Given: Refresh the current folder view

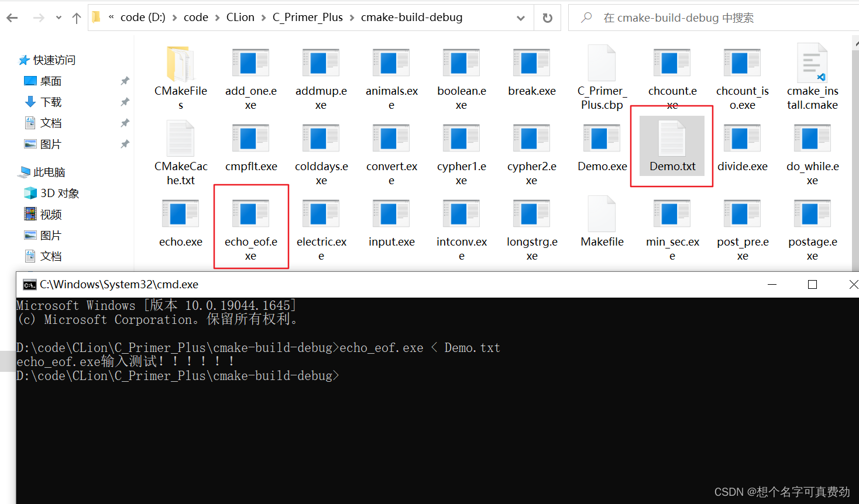Looking at the screenshot, I should coord(548,18).
